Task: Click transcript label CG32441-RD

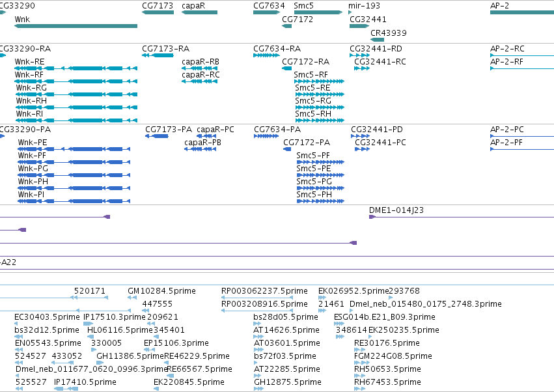Action: click(x=376, y=49)
